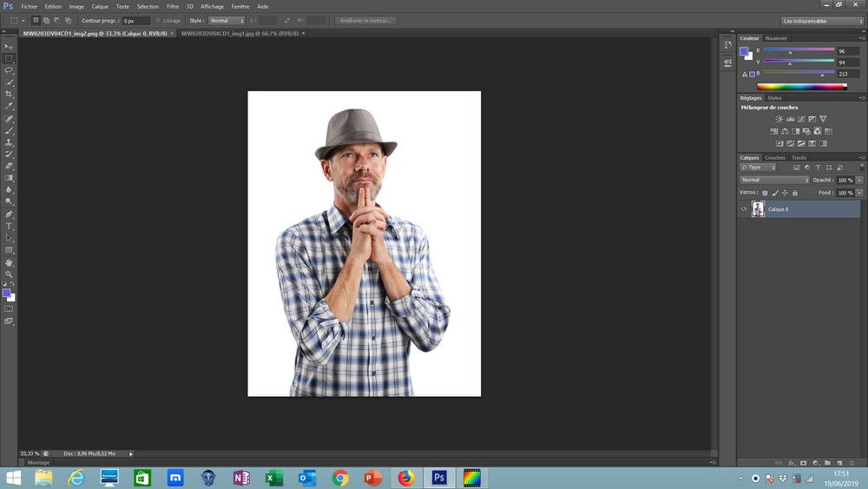Click the layer style fx icon
Viewport: 868px width, 489px height.
click(x=792, y=463)
